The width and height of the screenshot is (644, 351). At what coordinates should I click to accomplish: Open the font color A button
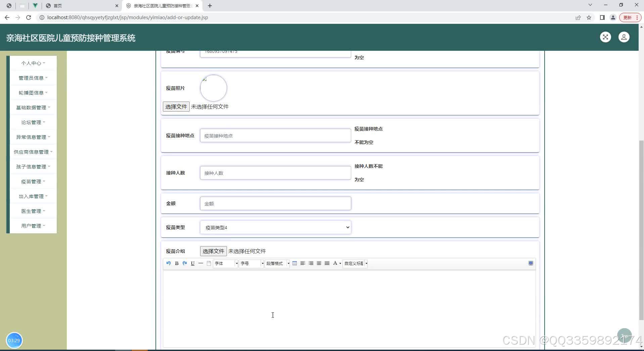(x=335, y=263)
